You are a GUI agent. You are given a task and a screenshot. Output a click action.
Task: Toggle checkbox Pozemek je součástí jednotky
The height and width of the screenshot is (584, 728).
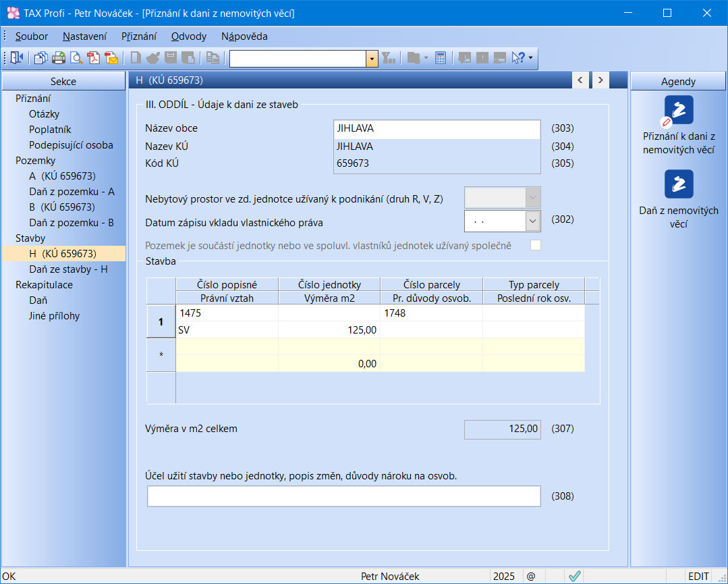click(536, 246)
